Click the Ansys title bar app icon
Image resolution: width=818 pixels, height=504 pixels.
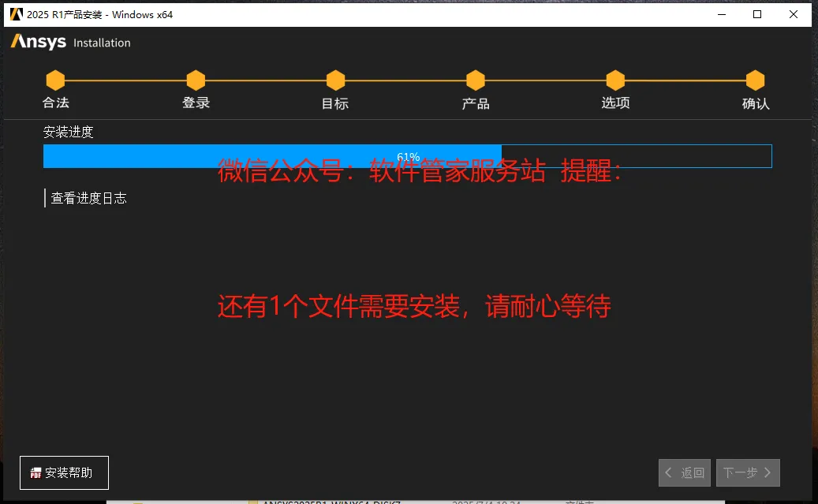coord(17,14)
